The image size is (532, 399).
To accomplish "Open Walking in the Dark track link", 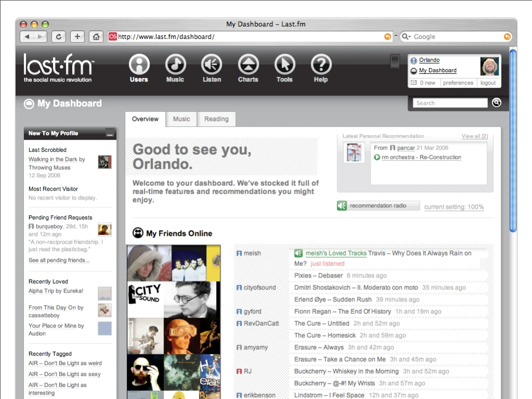I will coord(53,159).
